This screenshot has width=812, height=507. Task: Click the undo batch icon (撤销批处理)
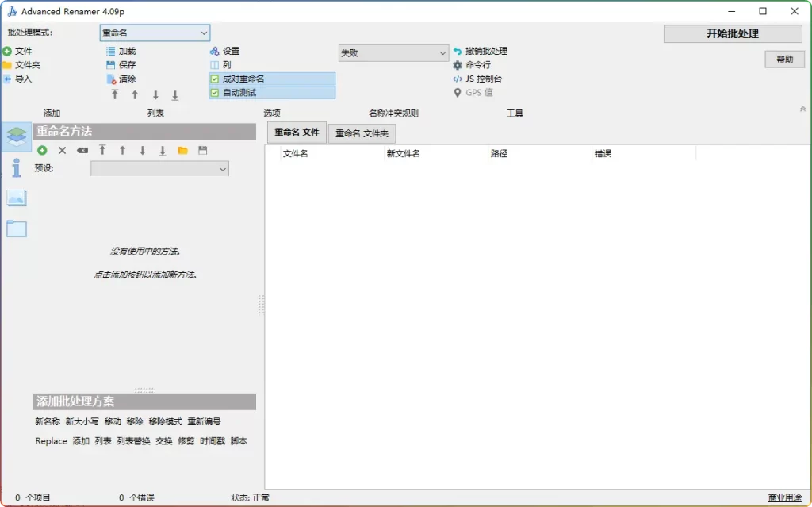(458, 52)
